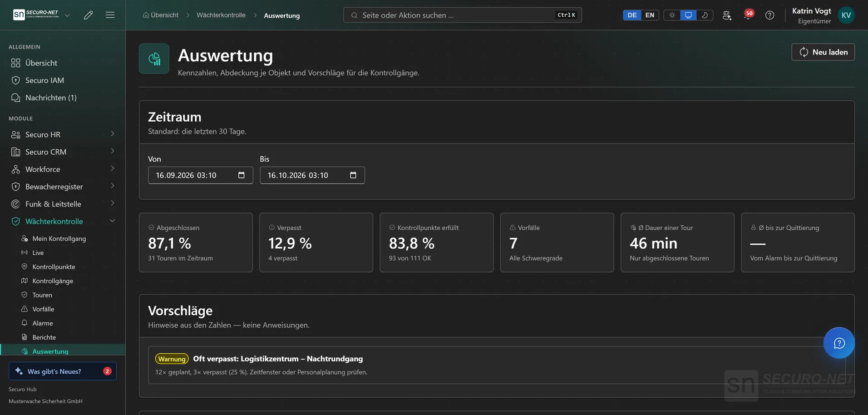Open the workspace switcher chevron beside logo
The width and height of the screenshot is (868, 415).
67,15
